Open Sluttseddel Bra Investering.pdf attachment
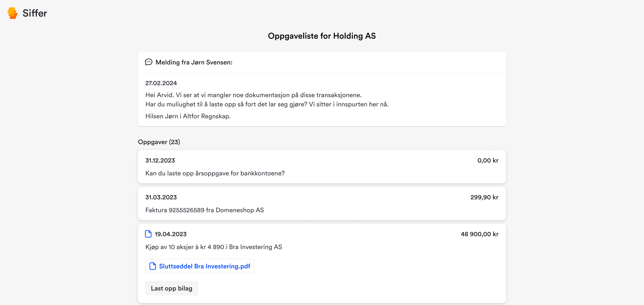 [x=200, y=266]
